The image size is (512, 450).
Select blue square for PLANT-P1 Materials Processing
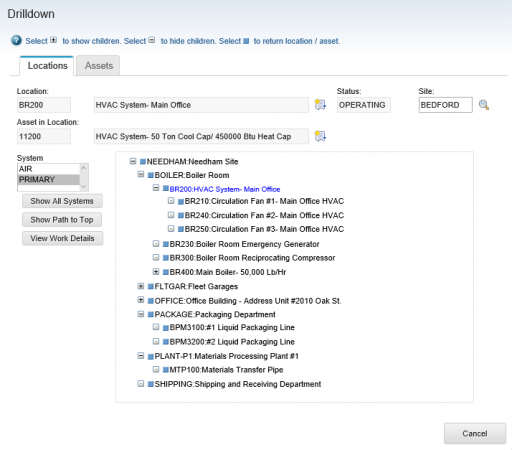151,356
